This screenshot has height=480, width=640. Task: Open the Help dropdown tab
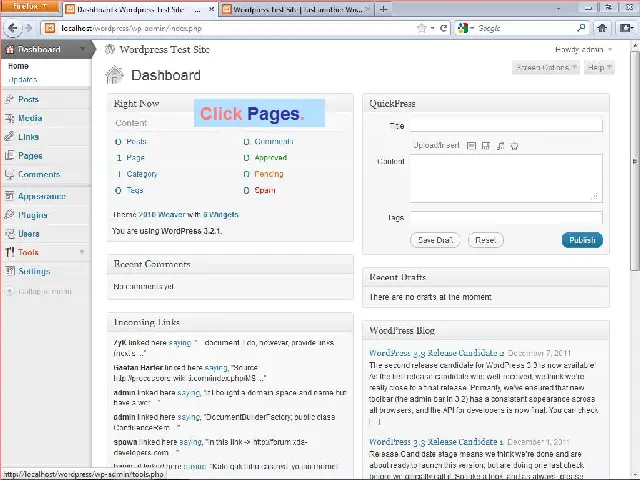[597, 68]
